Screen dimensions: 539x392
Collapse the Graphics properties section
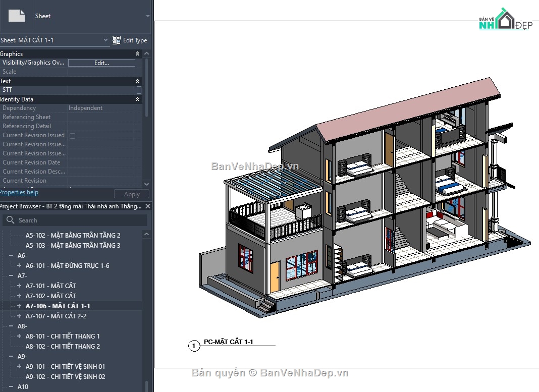coord(137,53)
